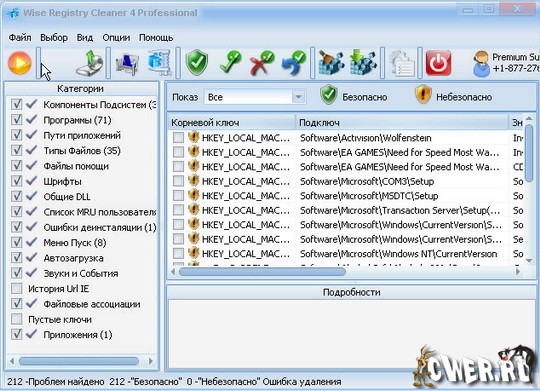Click the Небезопасно filter button
The width and height of the screenshot is (540, 391).
(453, 96)
